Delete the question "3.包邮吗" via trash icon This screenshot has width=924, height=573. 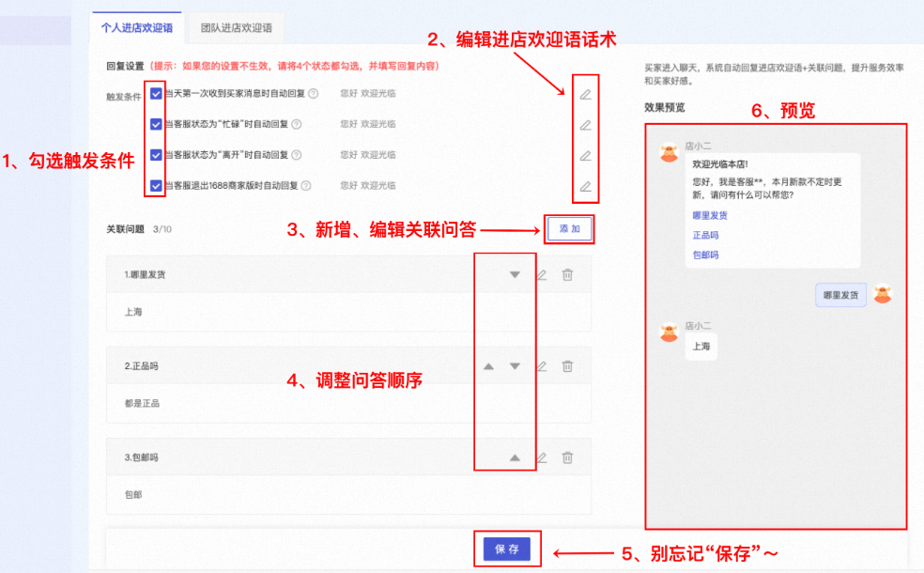click(x=567, y=457)
